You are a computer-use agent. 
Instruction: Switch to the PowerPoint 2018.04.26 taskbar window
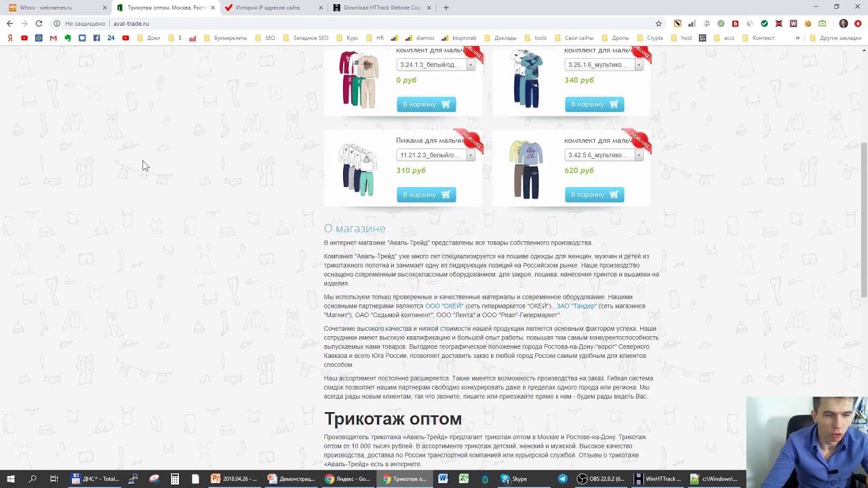click(235, 479)
